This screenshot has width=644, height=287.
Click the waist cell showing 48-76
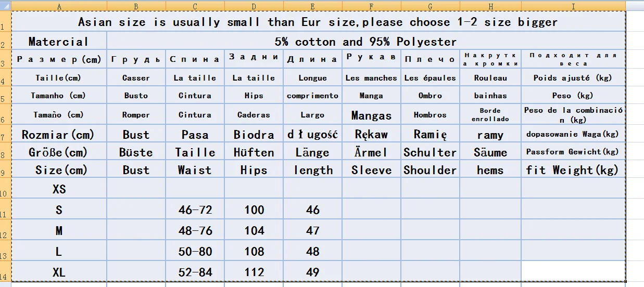click(x=195, y=230)
